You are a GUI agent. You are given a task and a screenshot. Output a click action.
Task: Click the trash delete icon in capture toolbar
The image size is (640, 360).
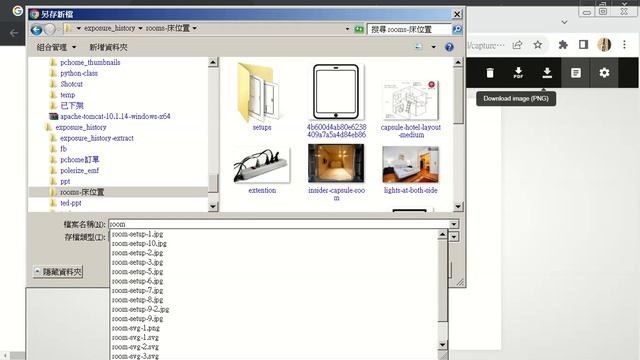(490, 73)
